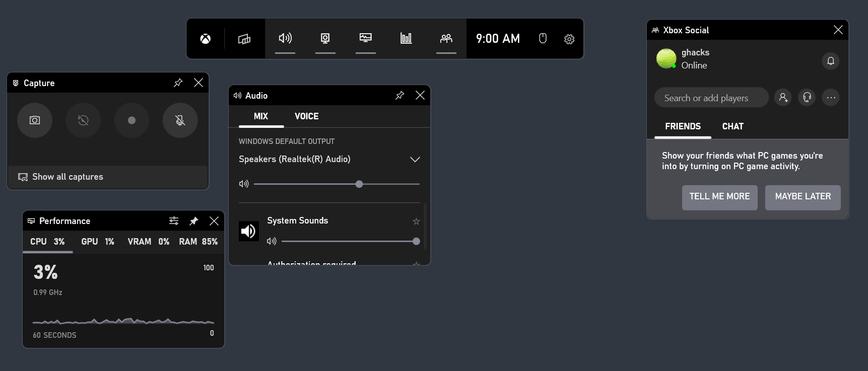Favorite System Sounds with the star
The height and width of the screenshot is (371, 868).
click(416, 221)
